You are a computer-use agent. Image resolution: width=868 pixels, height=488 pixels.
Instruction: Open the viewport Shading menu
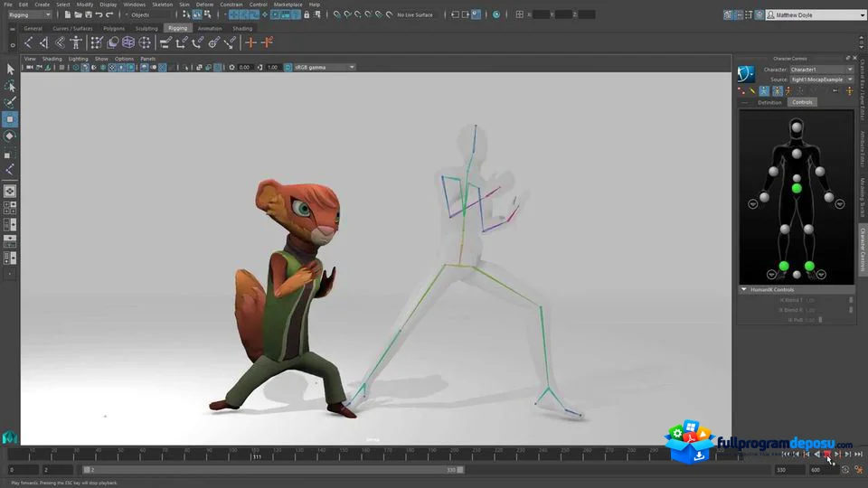click(x=52, y=59)
